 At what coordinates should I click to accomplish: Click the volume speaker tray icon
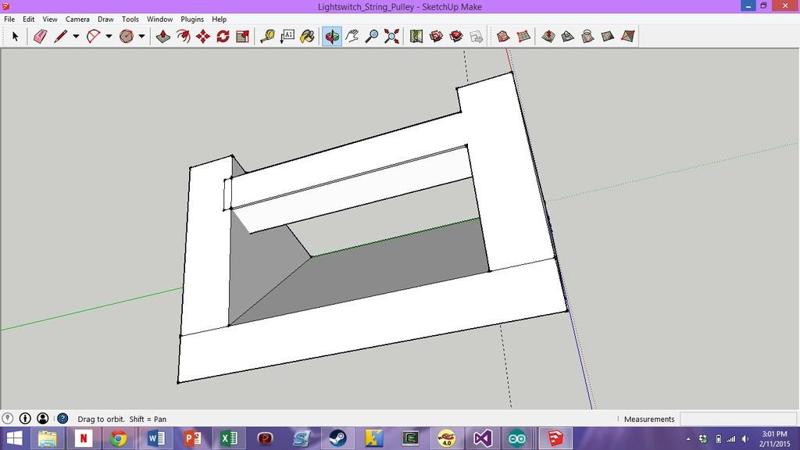[x=745, y=439]
